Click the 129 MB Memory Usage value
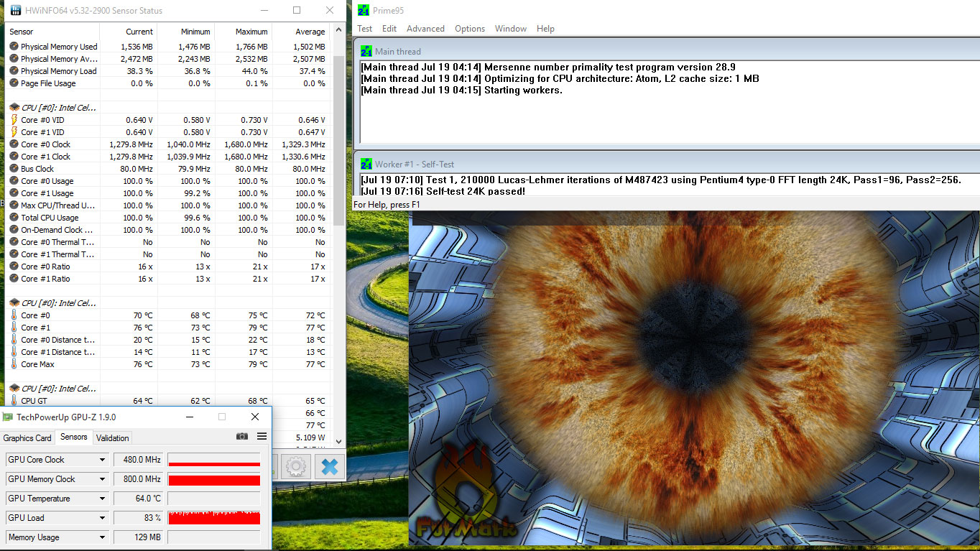980x551 pixels. click(139, 537)
